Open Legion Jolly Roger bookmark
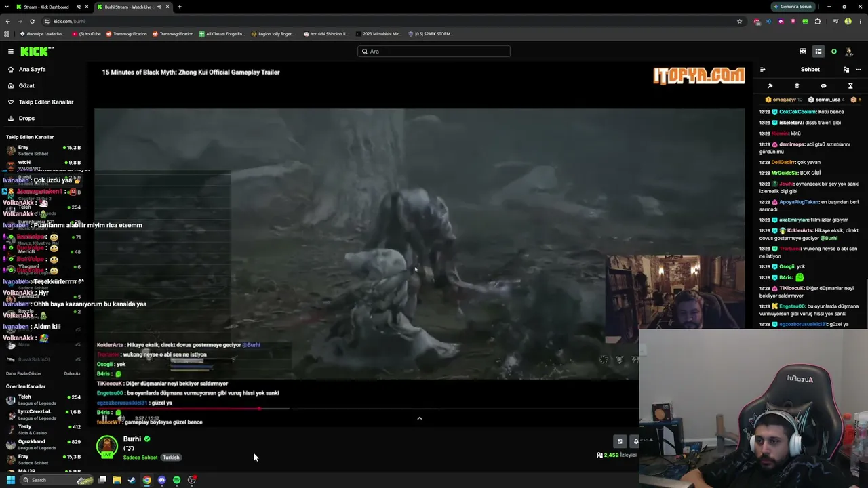The height and width of the screenshot is (488, 868). tap(273, 34)
